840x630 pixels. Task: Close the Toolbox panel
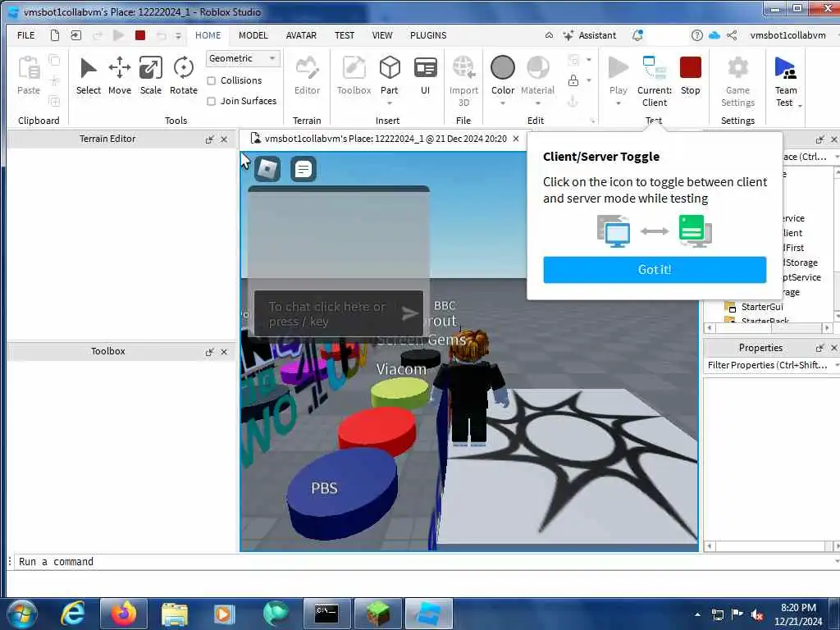tap(224, 352)
